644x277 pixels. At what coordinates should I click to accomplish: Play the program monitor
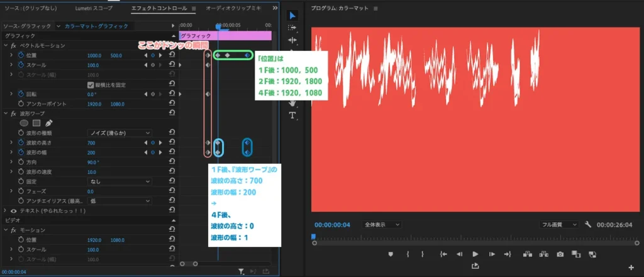pyautogui.click(x=475, y=254)
